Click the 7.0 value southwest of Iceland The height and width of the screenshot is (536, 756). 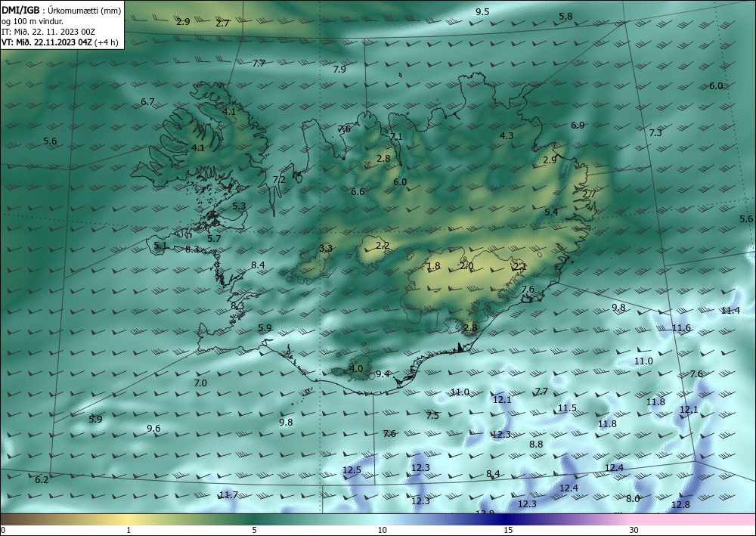pyautogui.click(x=200, y=383)
